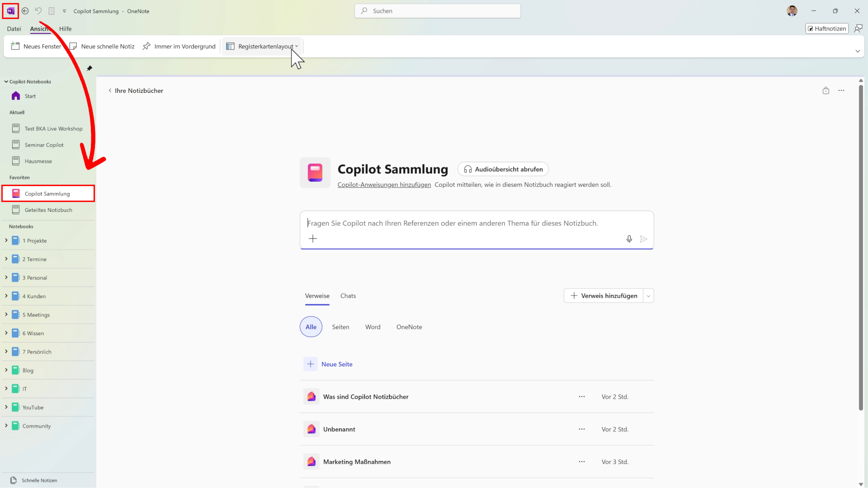Click the pin icon above the notebook sidebar
868x488 pixels.
click(x=89, y=68)
